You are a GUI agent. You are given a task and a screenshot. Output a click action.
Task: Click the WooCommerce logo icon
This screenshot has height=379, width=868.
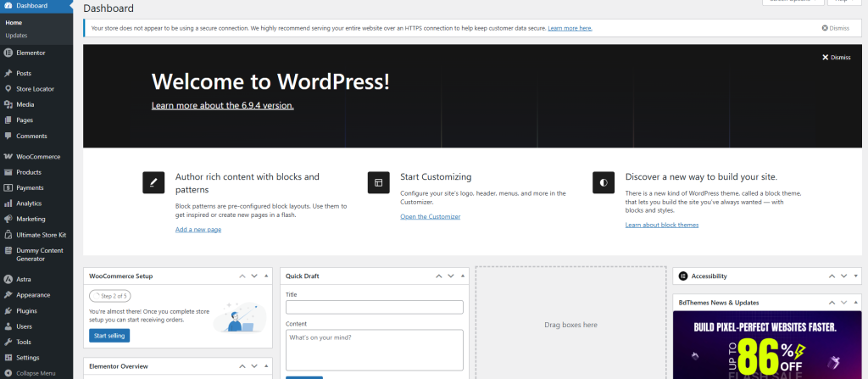point(8,157)
